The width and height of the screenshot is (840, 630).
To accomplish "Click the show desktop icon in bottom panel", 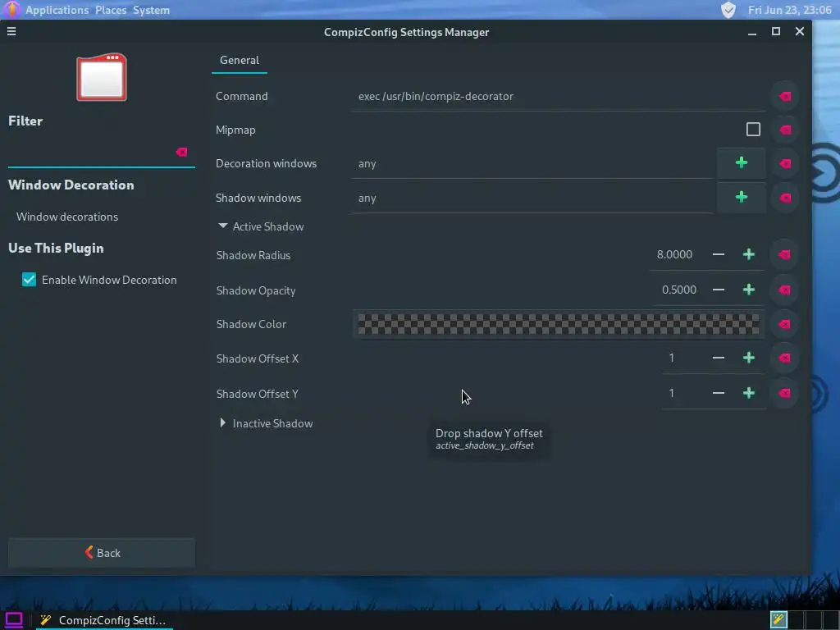I will [x=14, y=620].
